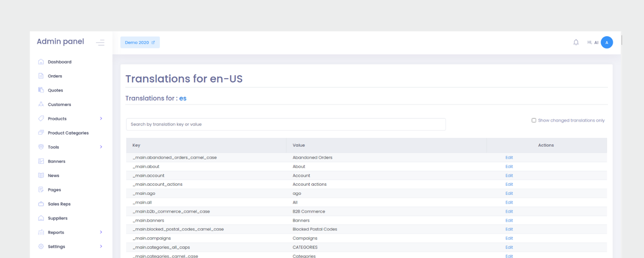Screen dimensions: 644x258
Task: Click the user avatar circle
Action: click(607, 43)
